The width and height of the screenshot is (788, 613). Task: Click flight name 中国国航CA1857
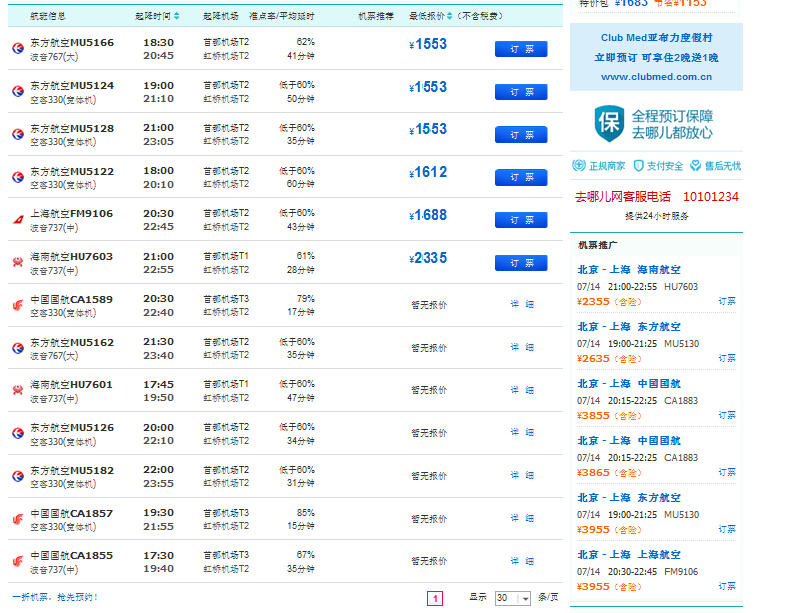71,514
